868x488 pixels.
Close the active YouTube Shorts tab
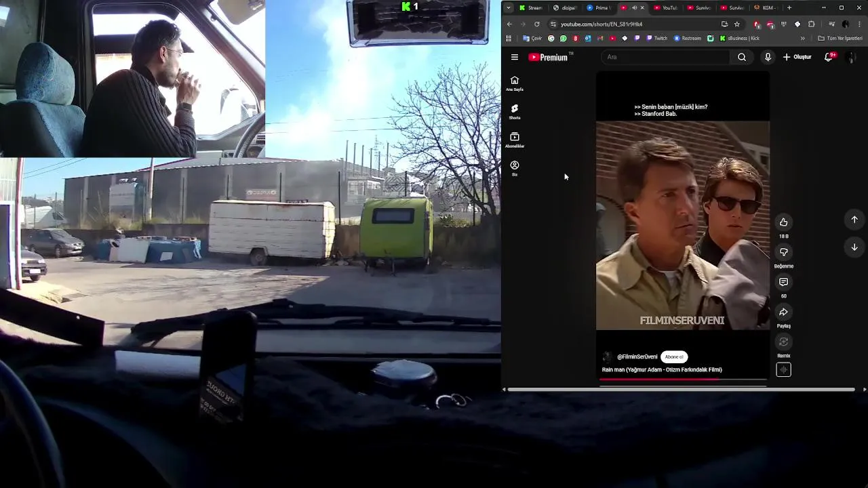tap(642, 7)
